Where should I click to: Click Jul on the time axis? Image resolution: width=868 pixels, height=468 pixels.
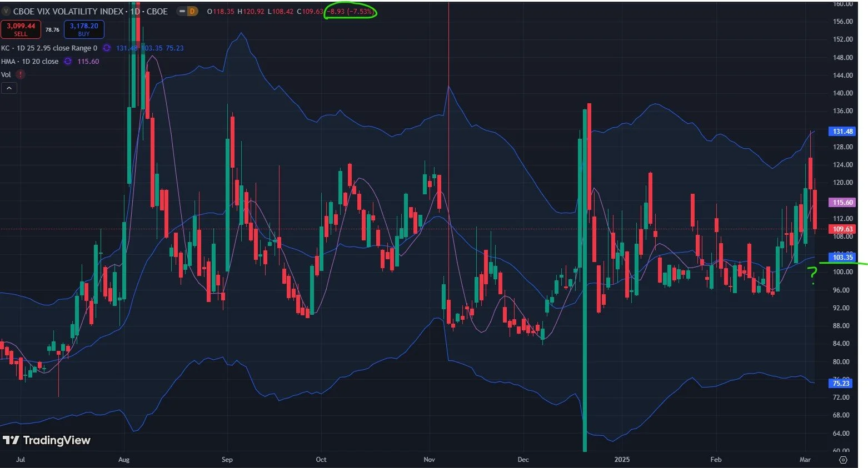pyautogui.click(x=21, y=459)
